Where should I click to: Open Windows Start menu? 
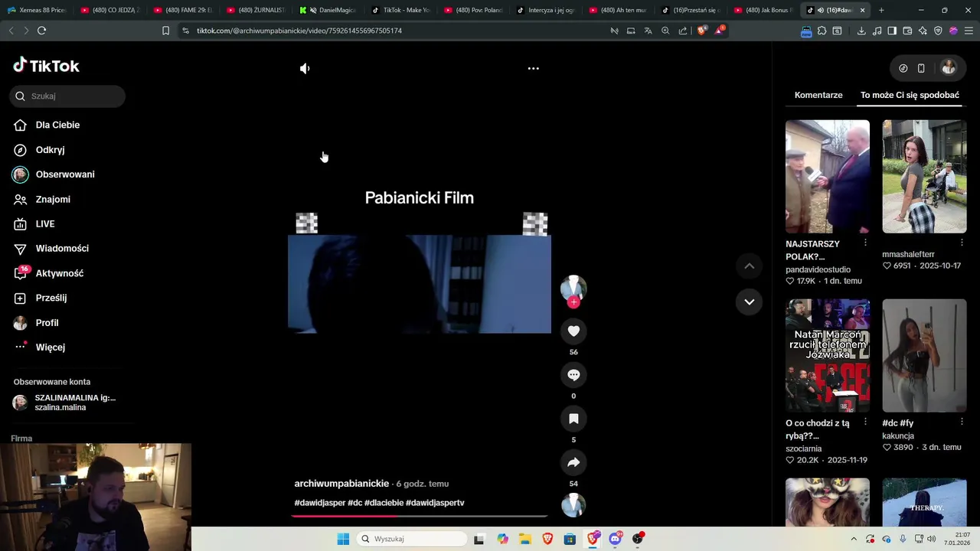click(x=343, y=539)
